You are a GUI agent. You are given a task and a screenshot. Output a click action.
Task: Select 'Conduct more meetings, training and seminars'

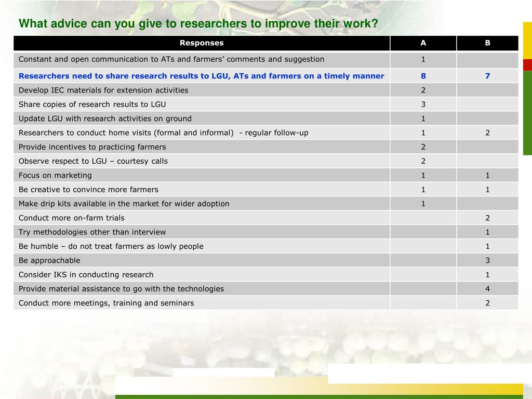click(x=106, y=303)
